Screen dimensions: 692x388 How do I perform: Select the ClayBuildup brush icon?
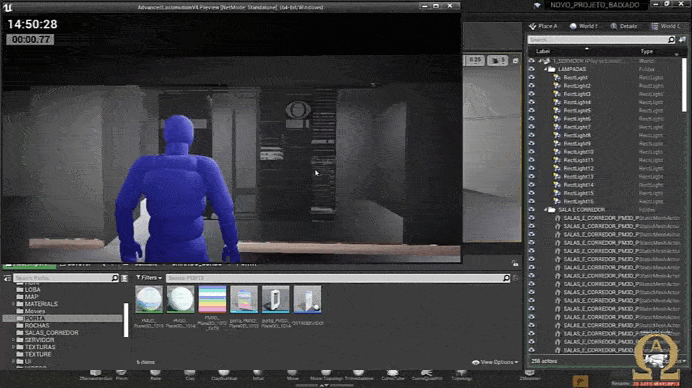[224, 375]
